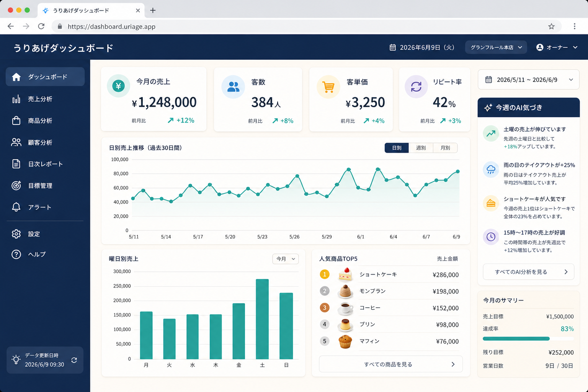Click すべての商品を見る button

coord(391,364)
